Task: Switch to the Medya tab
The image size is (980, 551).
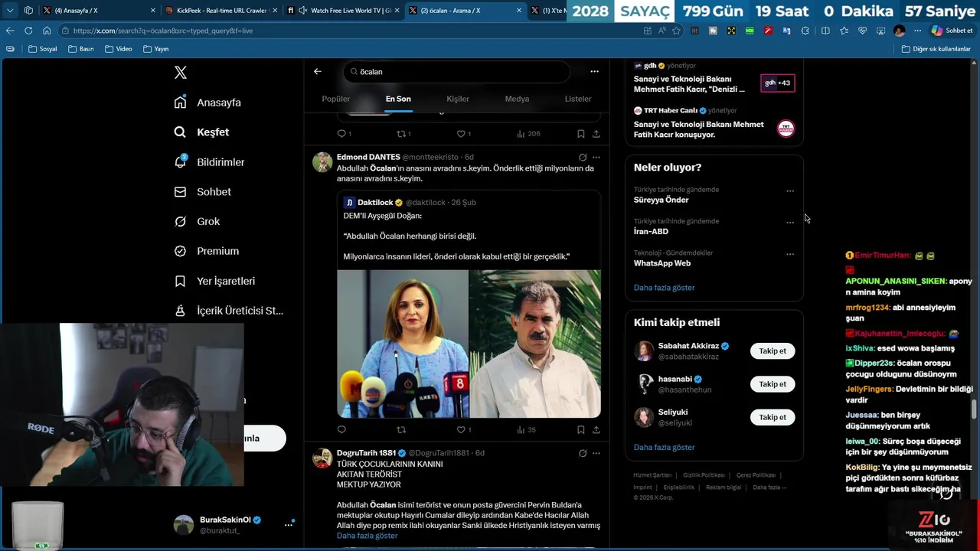Action: tap(517, 99)
